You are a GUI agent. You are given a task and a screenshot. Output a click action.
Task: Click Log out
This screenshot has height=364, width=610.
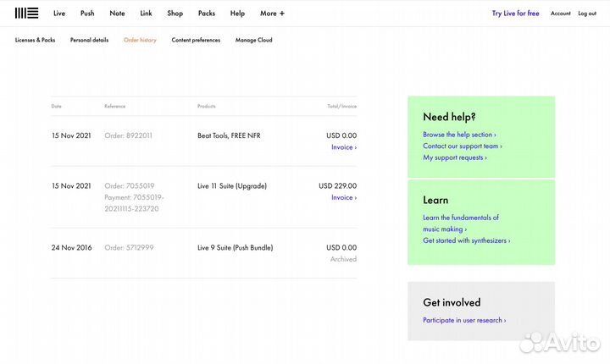coord(587,14)
